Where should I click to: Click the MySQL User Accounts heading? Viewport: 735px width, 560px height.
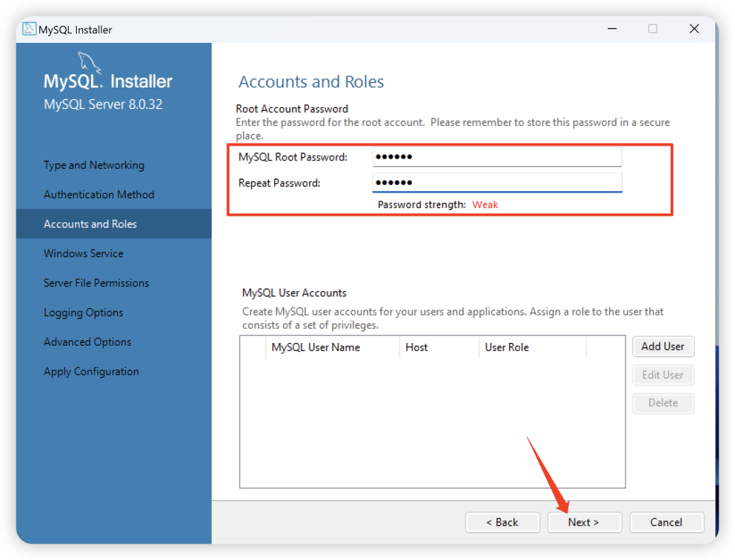point(295,293)
